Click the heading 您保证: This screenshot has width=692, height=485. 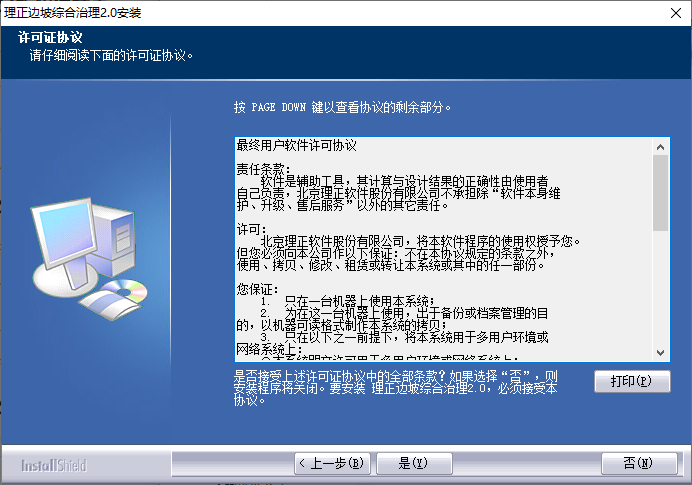click(x=257, y=289)
